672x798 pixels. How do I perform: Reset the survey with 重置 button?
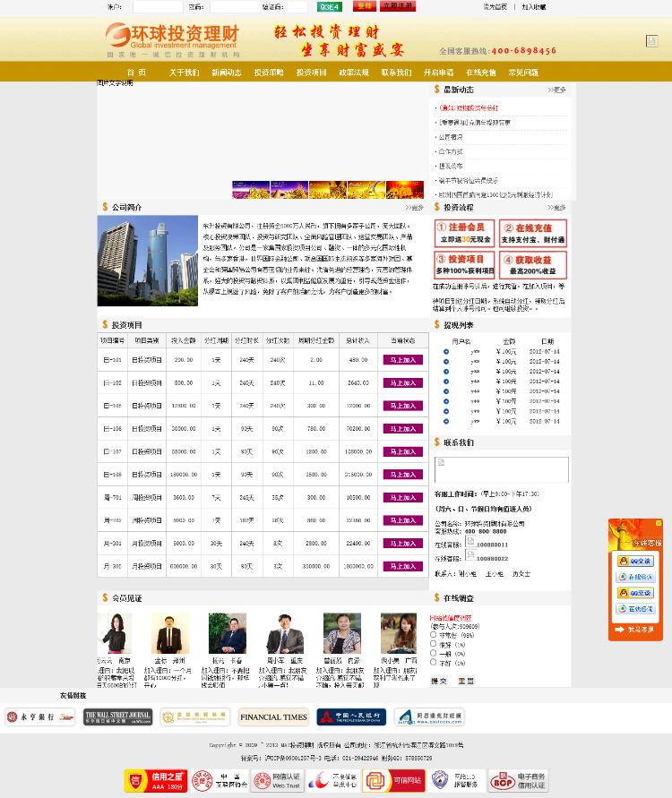click(x=465, y=681)
